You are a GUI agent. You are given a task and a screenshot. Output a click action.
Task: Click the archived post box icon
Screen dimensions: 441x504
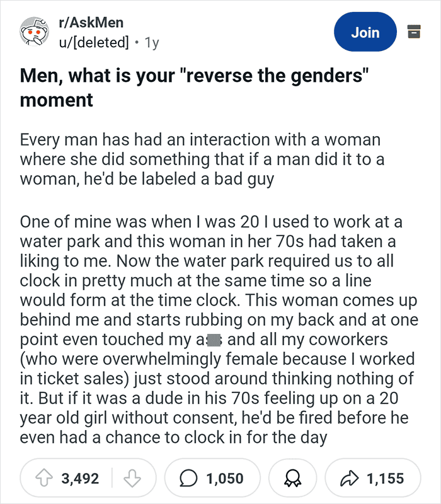pos(414,31)
